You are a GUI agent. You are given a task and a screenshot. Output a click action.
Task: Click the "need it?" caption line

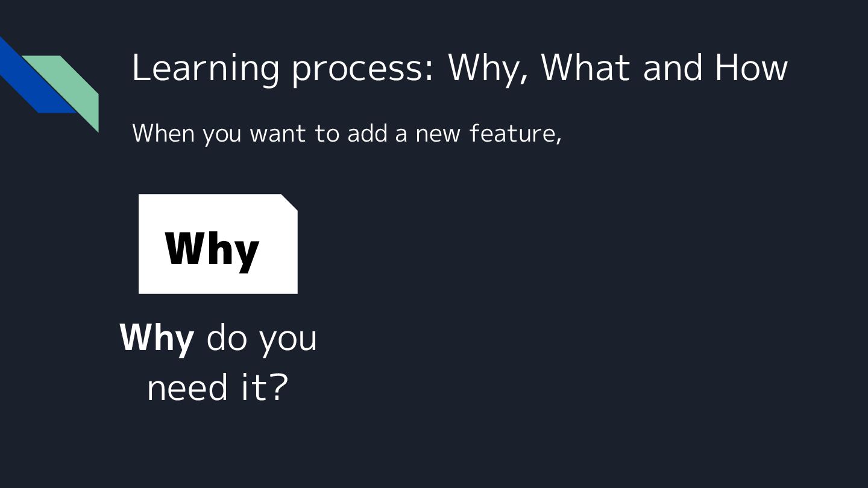218,387
